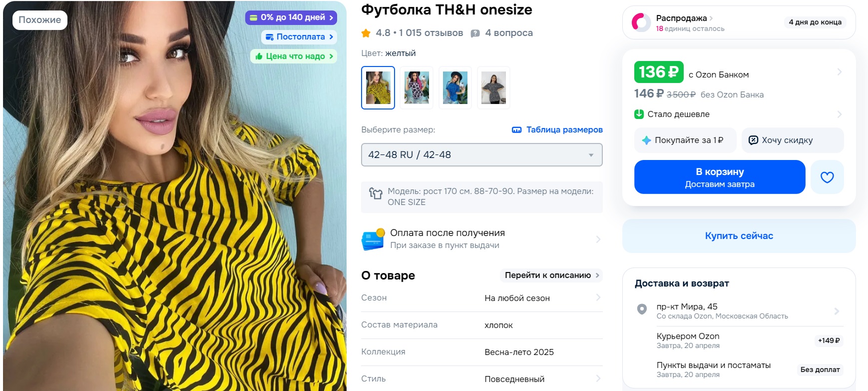Expand the Сезон property row arrow

[598, 297]
